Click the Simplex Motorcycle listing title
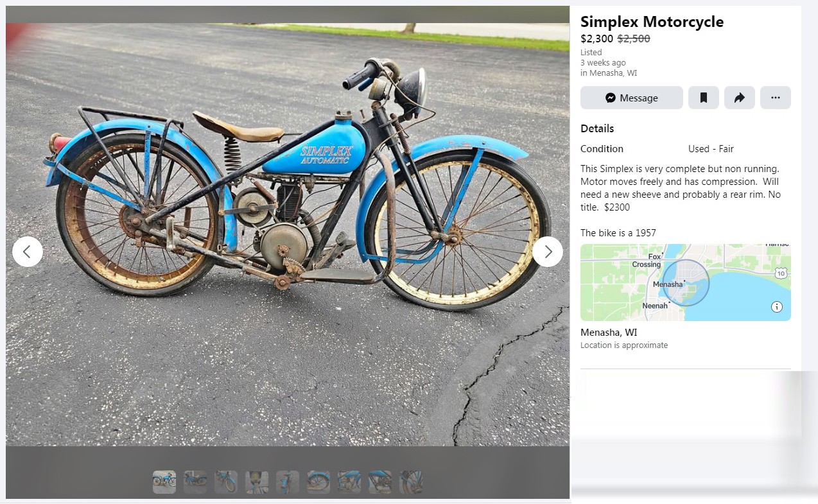 (x=652, y=22)
